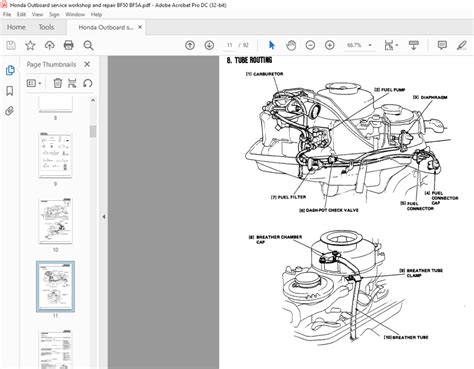Go to the next page arrow
Viewport: 474px width, 369px height.
[209, 45]
